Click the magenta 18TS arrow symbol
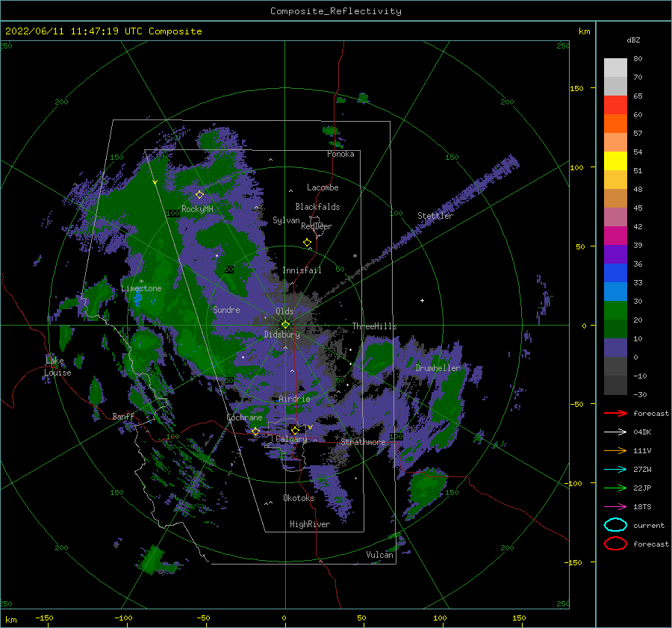Viewport: 672px width, 628px height. point(615,507)
